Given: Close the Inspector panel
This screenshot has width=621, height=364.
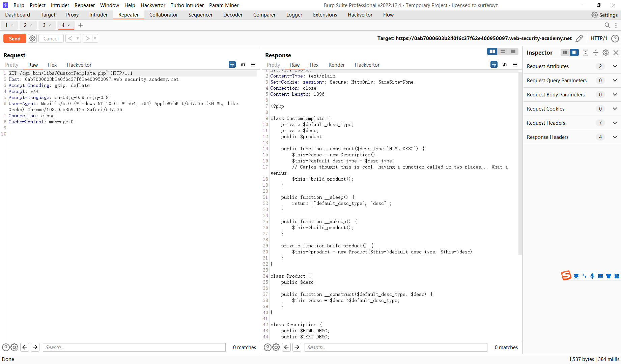Looking at the screenshot, I should coord(616,53).
